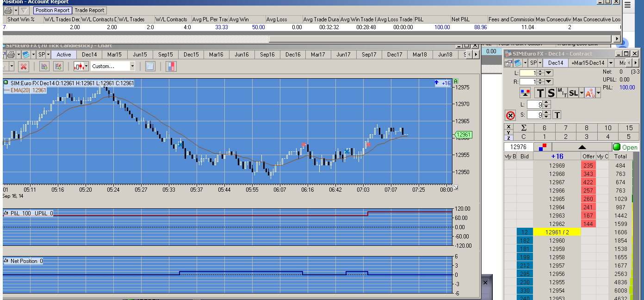Viewport: 644px width, 300px height.
Task: Click the upper L quantity input field
Action: [x=528, y=73]
